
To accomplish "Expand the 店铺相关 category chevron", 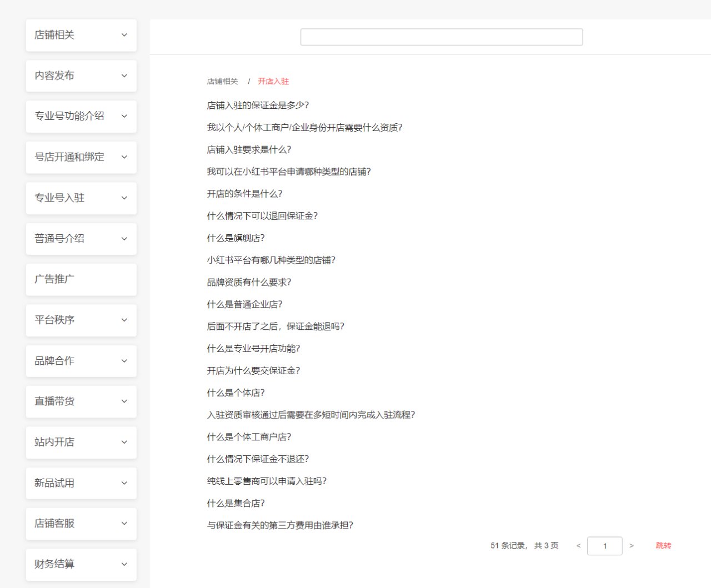I will (124, 35).
